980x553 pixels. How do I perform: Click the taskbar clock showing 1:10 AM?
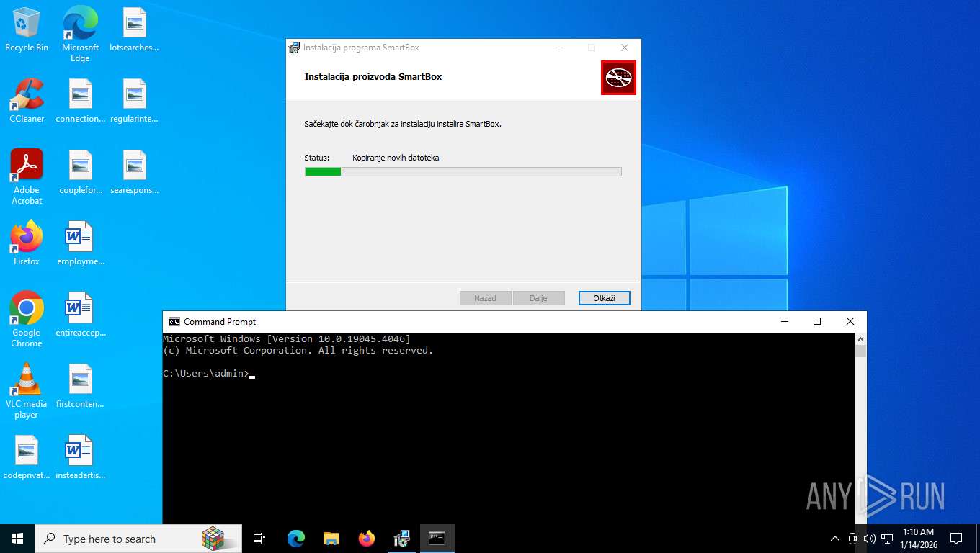click(917, 539)
